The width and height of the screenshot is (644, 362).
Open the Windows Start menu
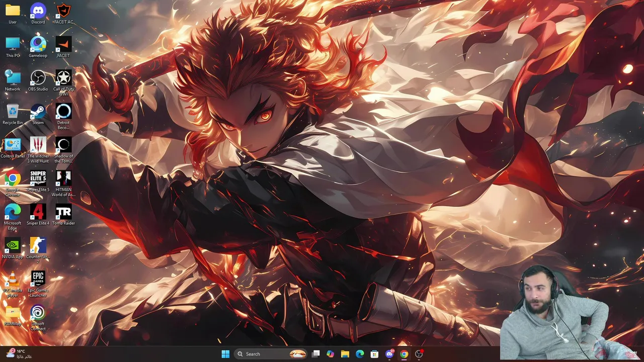225,354
